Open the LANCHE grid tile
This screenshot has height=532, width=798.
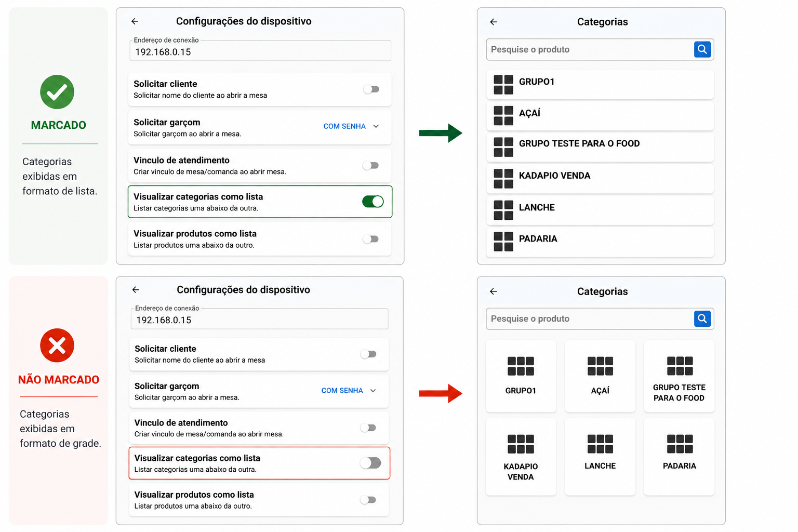click(x=600, y=457)
